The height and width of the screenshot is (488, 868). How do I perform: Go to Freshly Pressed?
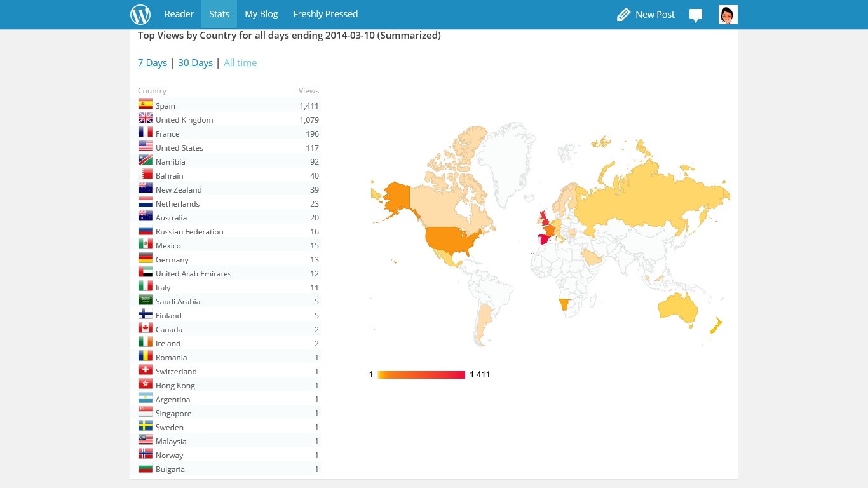click(325, 14)
